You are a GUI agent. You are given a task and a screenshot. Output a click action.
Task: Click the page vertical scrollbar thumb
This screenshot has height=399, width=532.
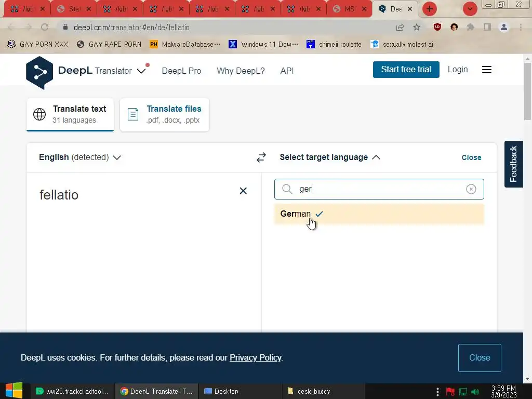tap(527, 91)
